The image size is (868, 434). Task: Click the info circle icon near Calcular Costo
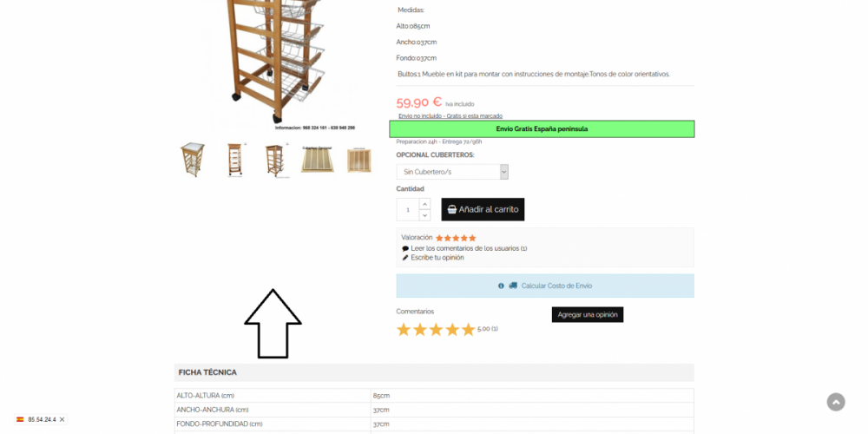click(501, 286)
